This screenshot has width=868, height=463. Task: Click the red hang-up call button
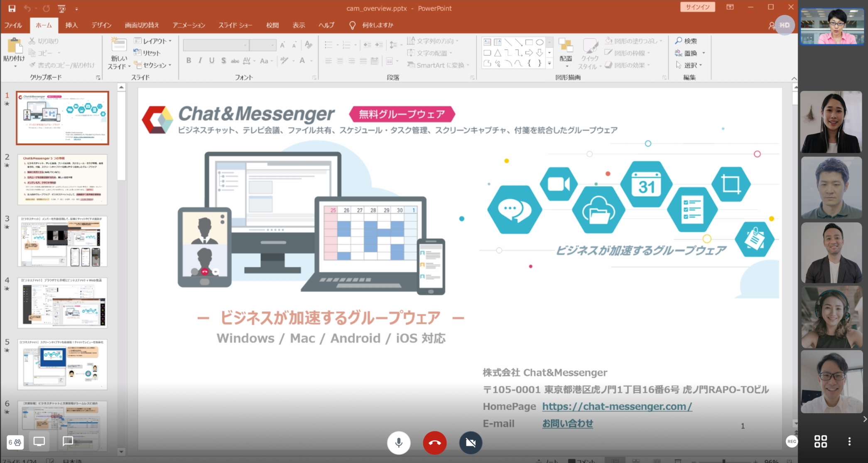(434, 443)
